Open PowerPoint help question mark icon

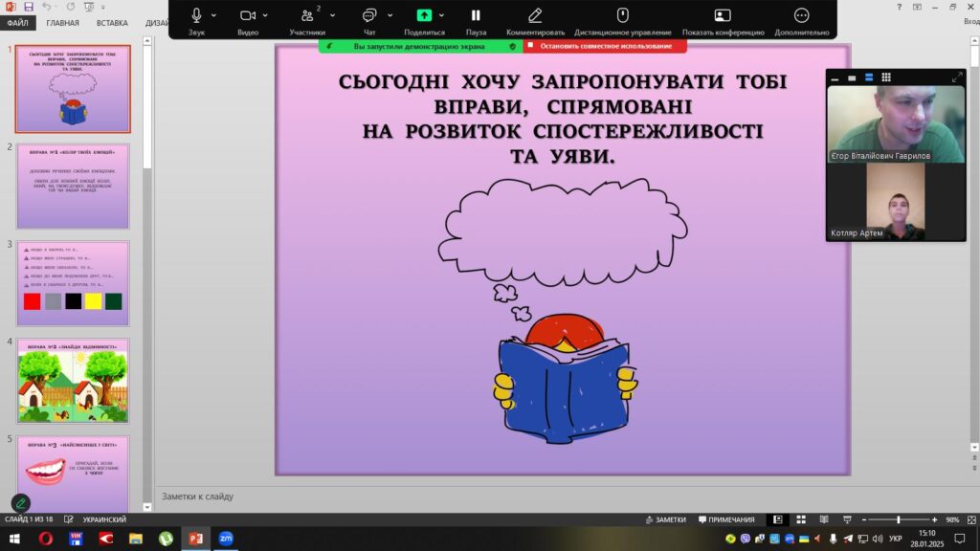click(899, 7)
